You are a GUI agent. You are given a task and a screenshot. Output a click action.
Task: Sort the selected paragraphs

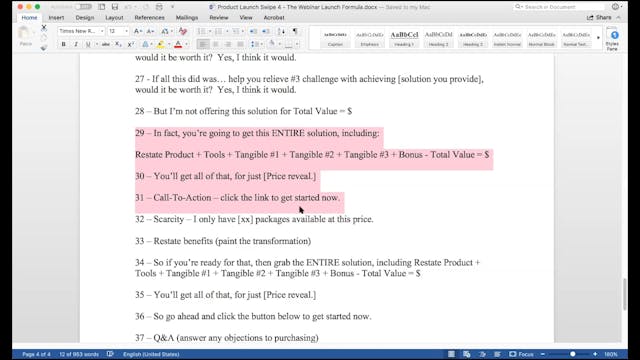click(281, 31)
